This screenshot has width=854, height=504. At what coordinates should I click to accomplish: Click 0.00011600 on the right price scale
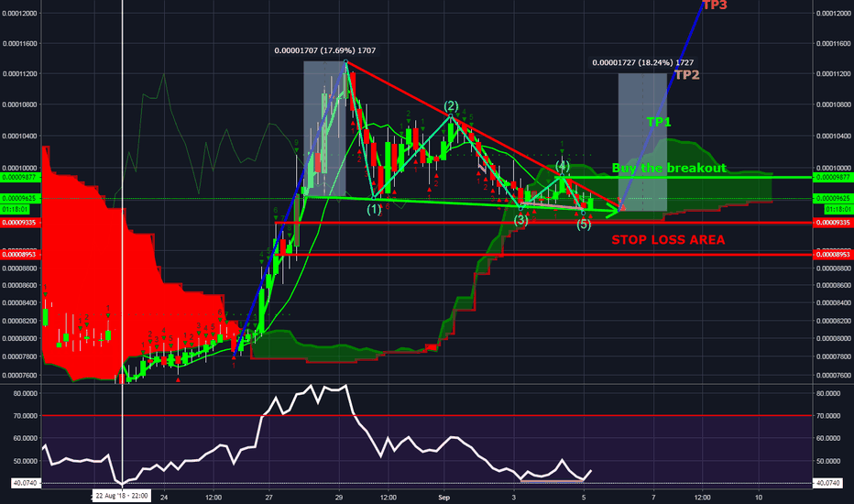(833, 44)
